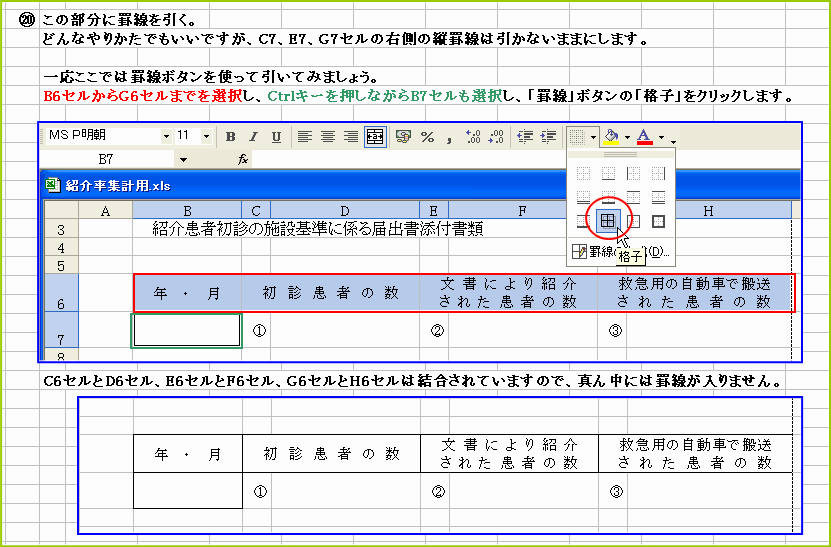Toggle Bold formatting in the Excel toolbar
The height and width of the screenshot is (547, 831).
(231, 137)
